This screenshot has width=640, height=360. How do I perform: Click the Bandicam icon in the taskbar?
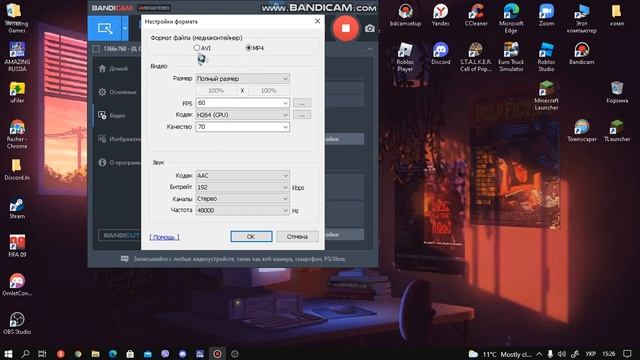tap(217, 354)
